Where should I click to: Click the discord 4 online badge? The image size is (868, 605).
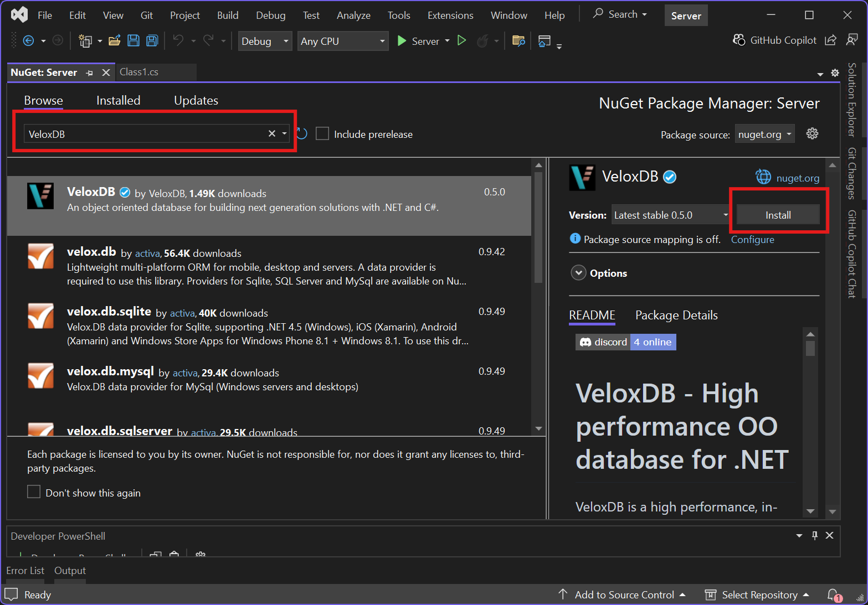(625, 342)
